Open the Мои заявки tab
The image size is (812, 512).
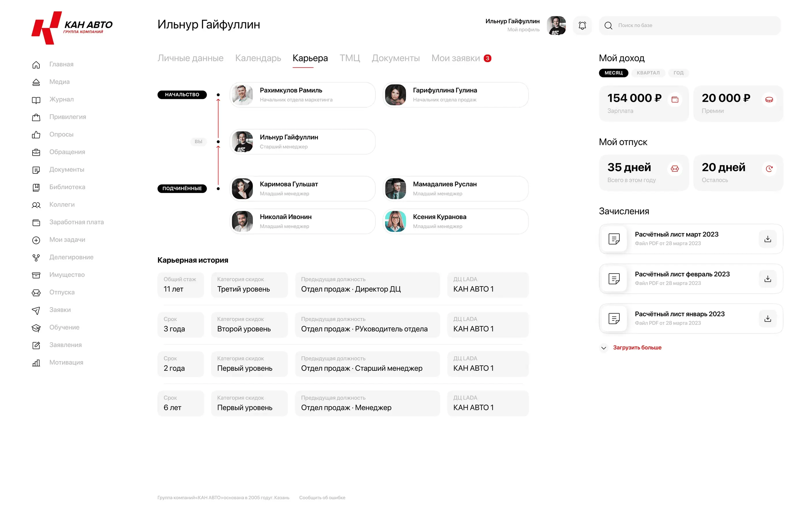pyautogui.click(x=456, y=58)
